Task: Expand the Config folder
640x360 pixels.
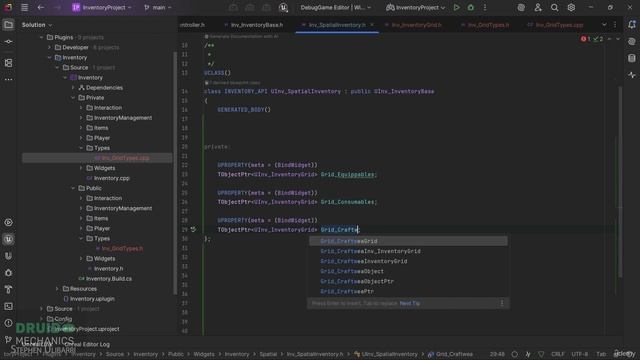Action: coord(41,319)
